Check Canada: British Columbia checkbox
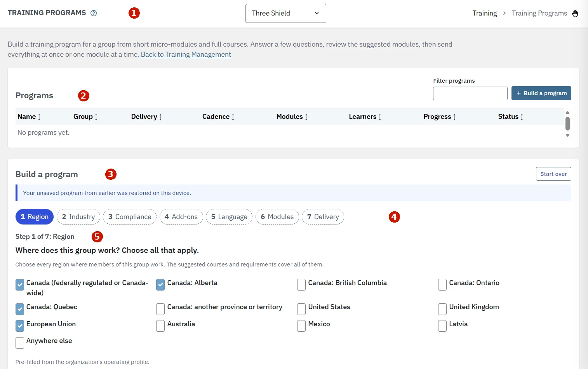The image size is (588, 369). [301, 285]
